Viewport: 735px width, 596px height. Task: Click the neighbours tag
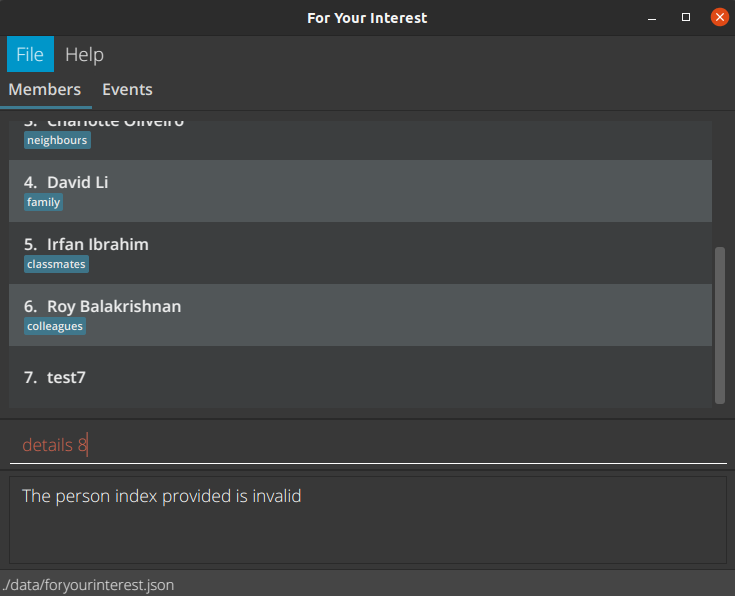[57, 140]
